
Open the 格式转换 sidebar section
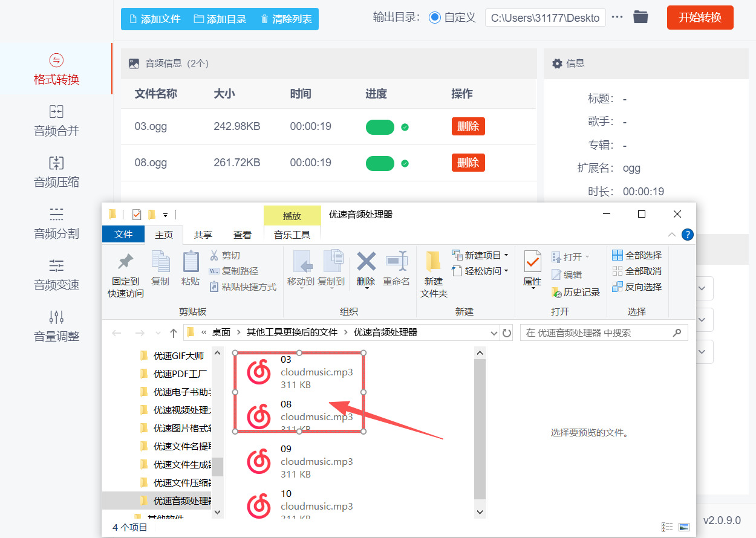point(56,69)
